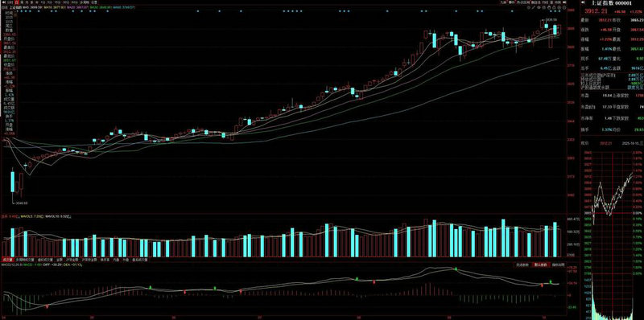Click arrow icon left of 上证指数 title
This screenshot has width=644, height=320.
click(583, 2)
